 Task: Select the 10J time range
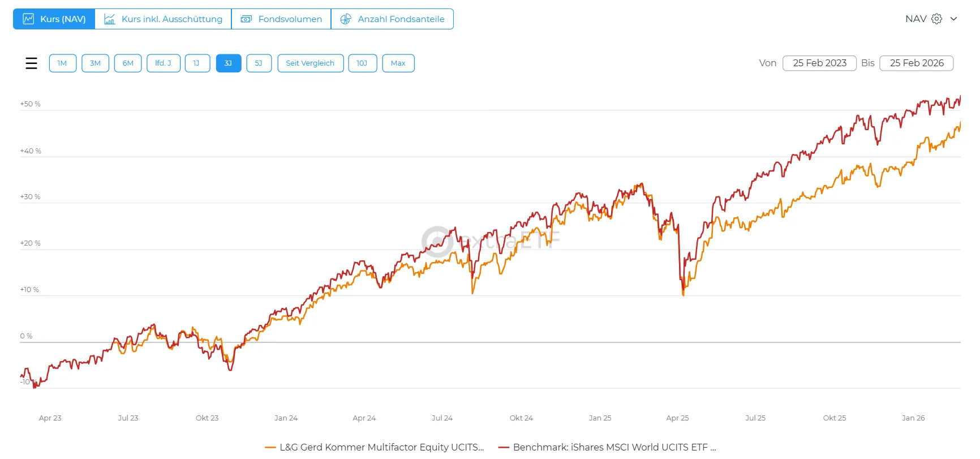362,63
